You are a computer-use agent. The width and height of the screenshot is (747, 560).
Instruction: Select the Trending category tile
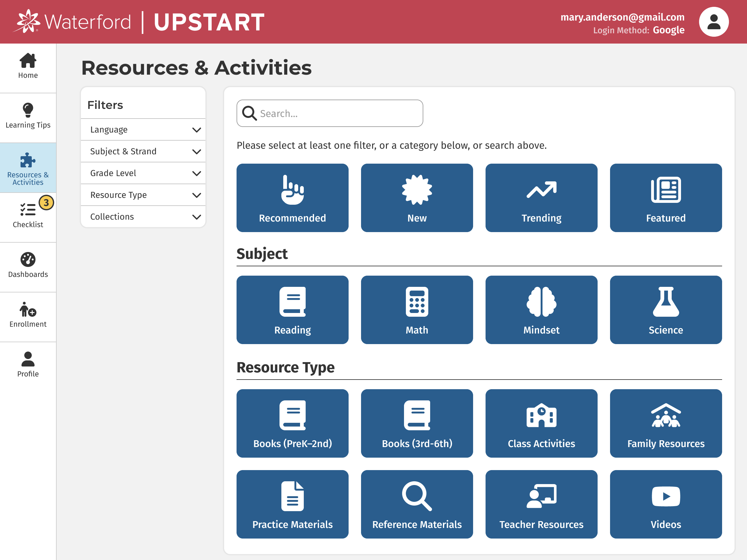[541, 198]
